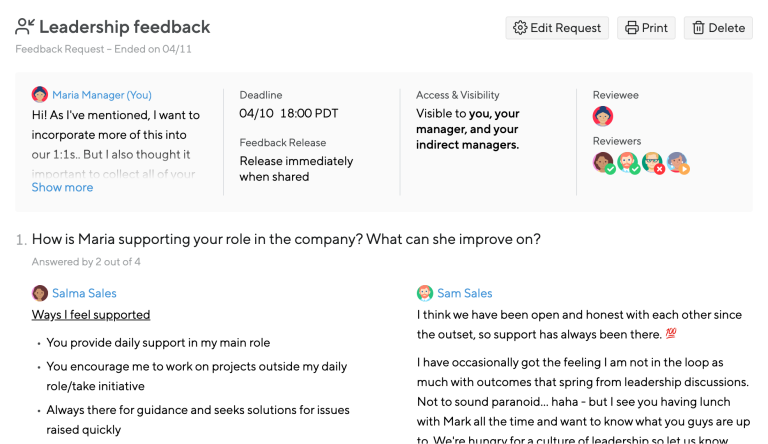Image resolution: width=768 pixels, height=444 pixels.
Task: Open Sam Sales profile link
Action: (465, 293)
